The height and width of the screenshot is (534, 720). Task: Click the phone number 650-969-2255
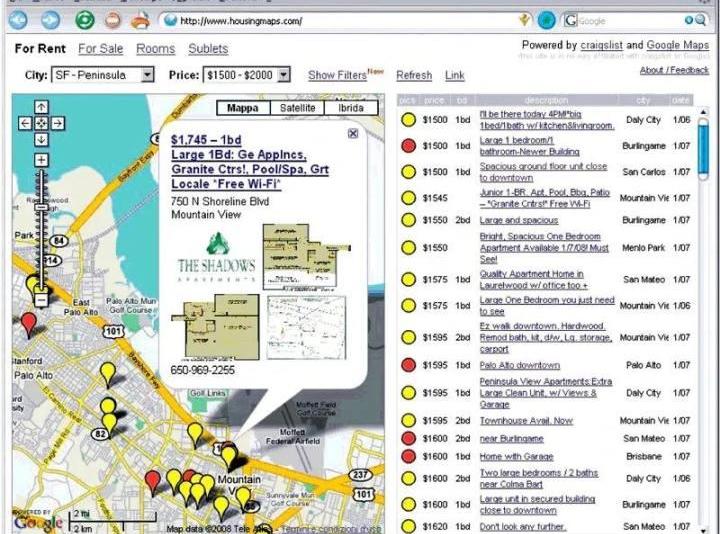point(202,370)
